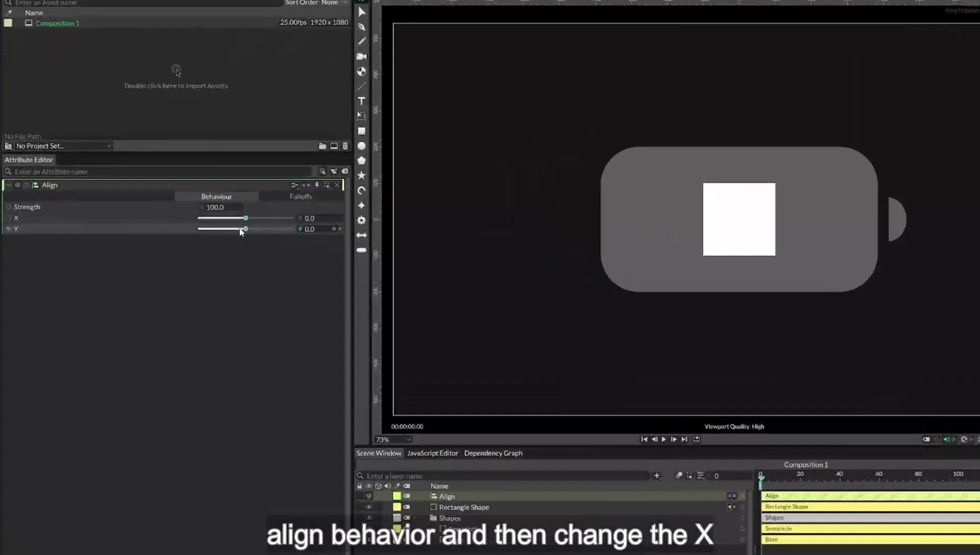980x555 pixels.
Task: Select the arrow Select tool
Action: point(362,12)
